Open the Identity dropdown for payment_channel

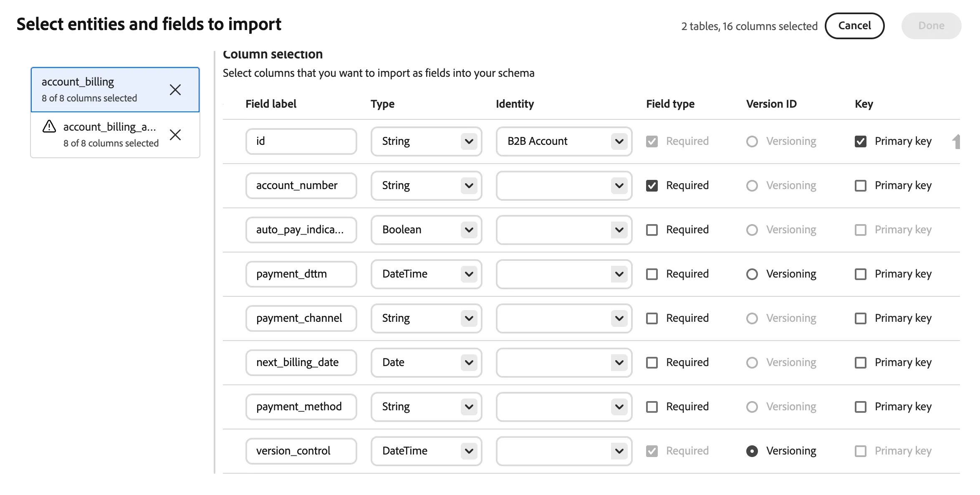[x=564, y=318]
